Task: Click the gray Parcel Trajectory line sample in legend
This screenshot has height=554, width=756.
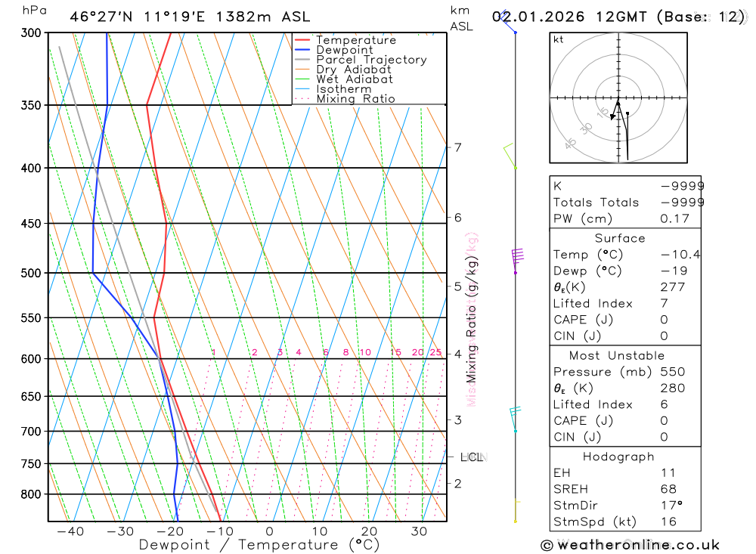Action: [302, 60]
